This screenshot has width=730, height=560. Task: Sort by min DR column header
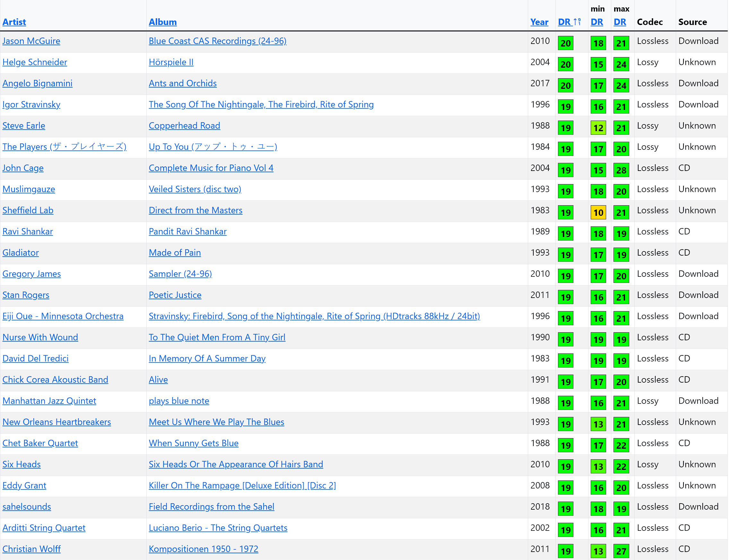pyautogui.click(x=597, y=22)
